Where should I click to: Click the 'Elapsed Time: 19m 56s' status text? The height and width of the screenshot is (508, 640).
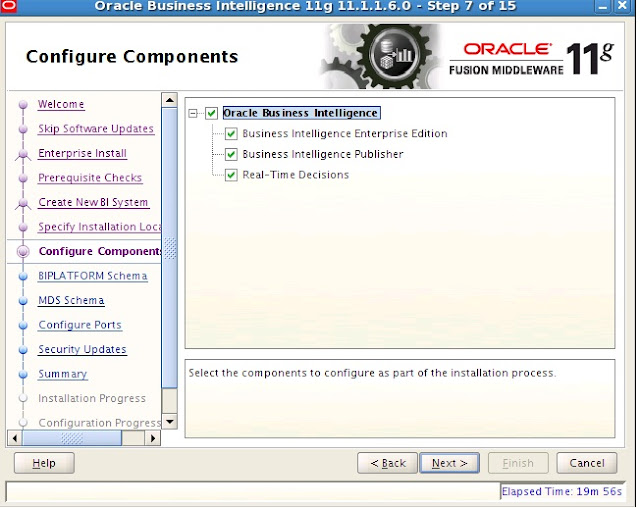[x=562, y=491]
